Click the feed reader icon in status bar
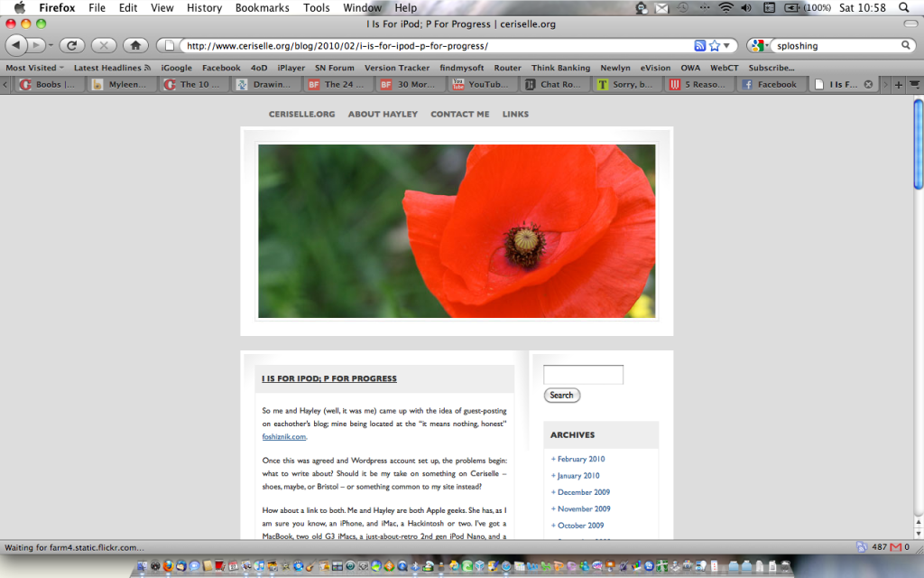Image resolution: width=924 pixels, height=578 pixels. click(x=862, y=547)
